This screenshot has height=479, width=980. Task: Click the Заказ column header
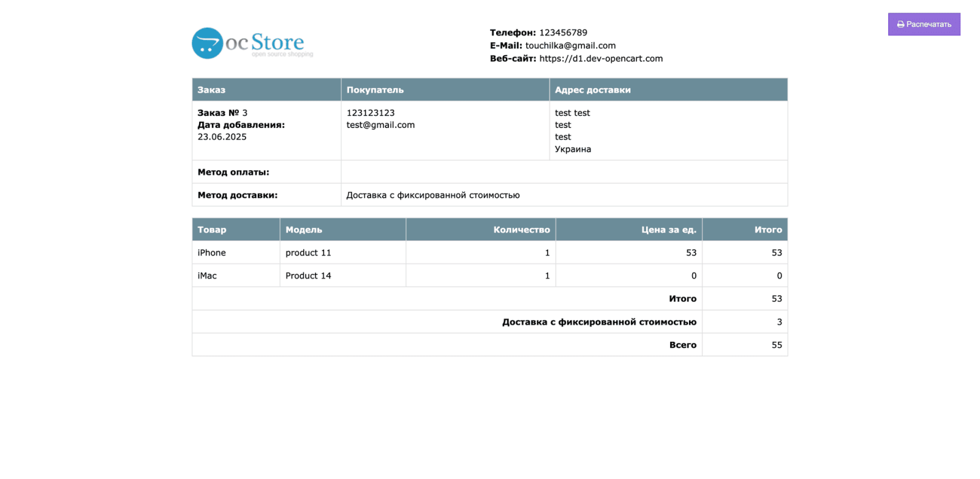[266, 89]
